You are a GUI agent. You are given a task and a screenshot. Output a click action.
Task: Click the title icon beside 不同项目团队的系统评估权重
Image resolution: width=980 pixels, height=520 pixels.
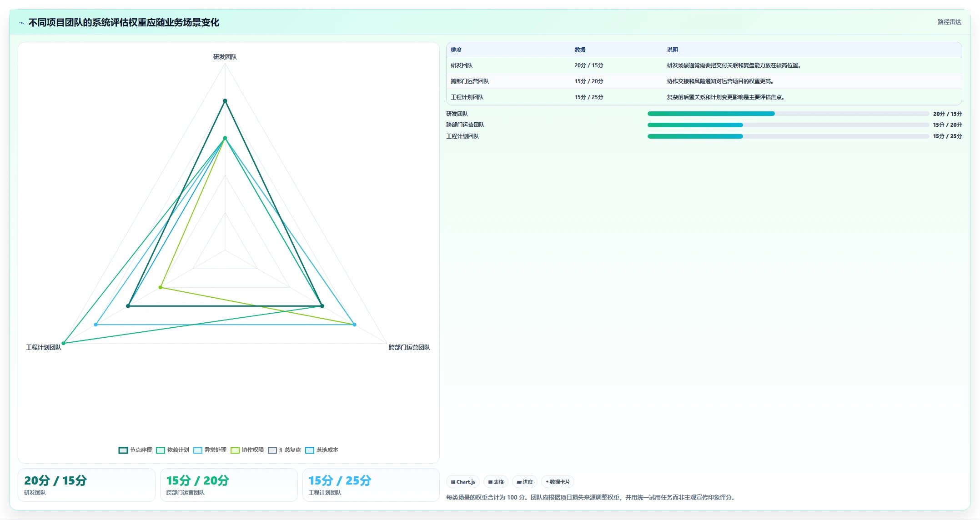coord(21,23)
